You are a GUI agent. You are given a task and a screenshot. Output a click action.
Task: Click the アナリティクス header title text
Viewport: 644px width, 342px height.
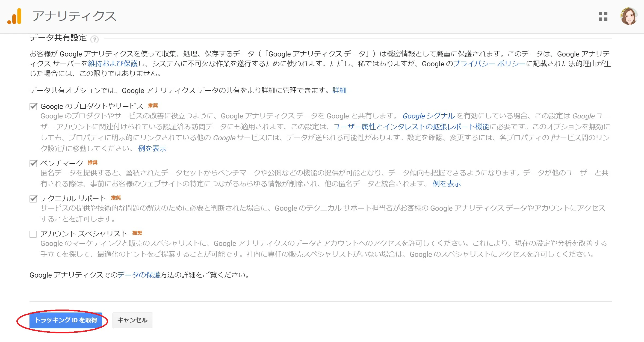(74, 16)
